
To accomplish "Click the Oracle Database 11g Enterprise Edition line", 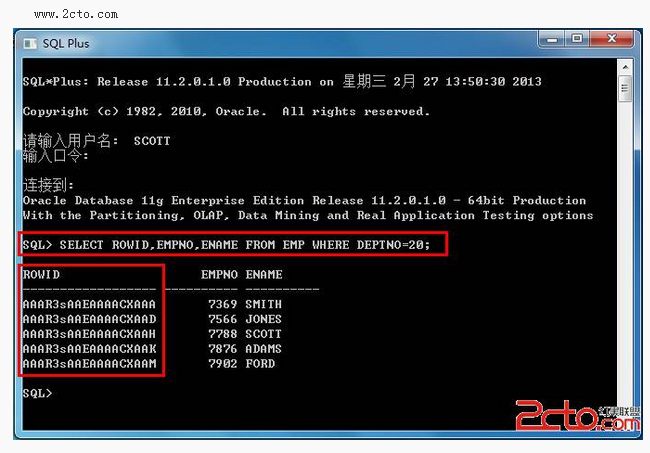I will (304, 201).
